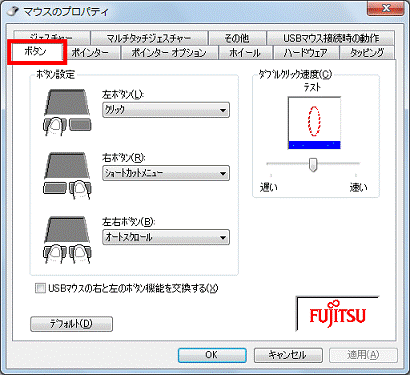This screenshot has width=410, height=375.
Task: Click the FUJITSU logo
Action: click(x=337, y=313)
